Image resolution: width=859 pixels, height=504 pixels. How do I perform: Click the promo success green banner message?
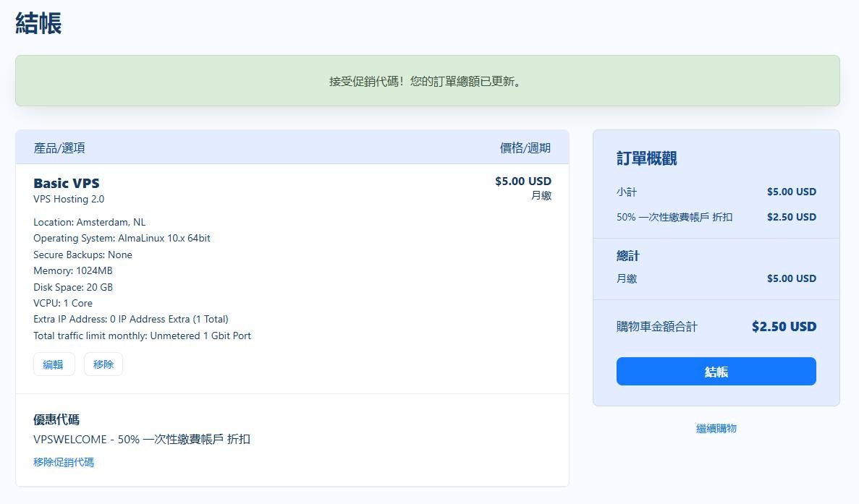tap(429, 81)
